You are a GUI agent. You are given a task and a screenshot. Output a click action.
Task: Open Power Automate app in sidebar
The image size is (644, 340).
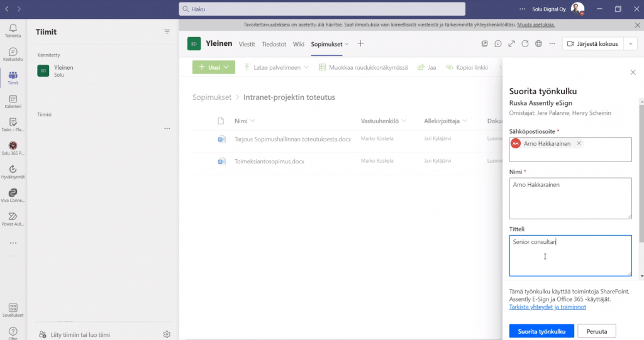[x=13, y=217]
